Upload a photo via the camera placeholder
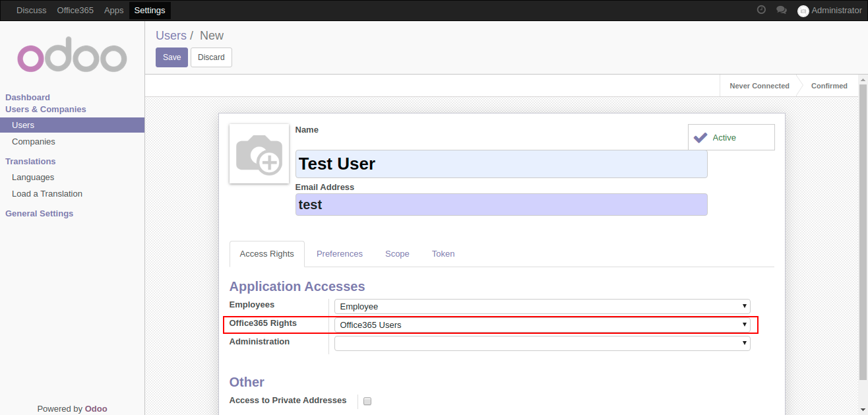 [x=259, y=154]
